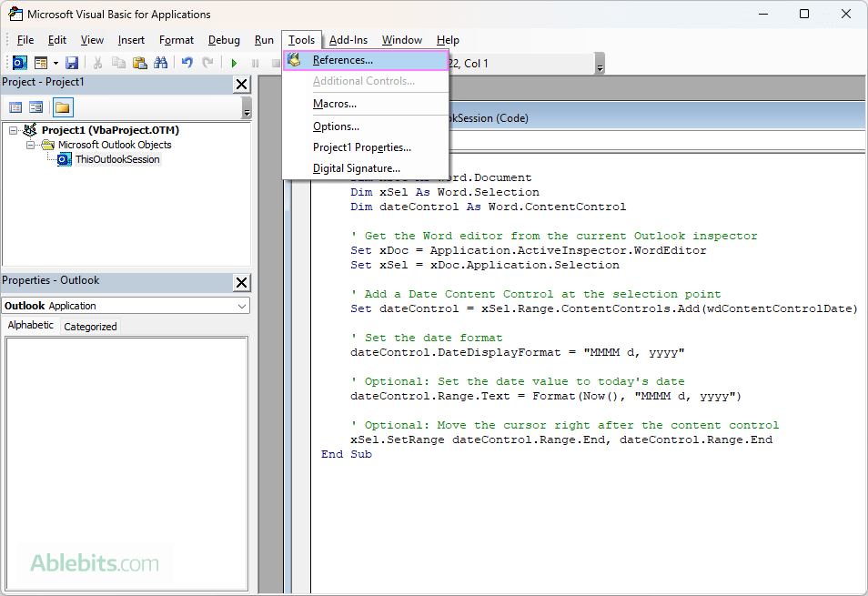The width and height of the screenshot is (868, 596).
Task: Click the green Run macro icon
Action: (x=234, y=63)
